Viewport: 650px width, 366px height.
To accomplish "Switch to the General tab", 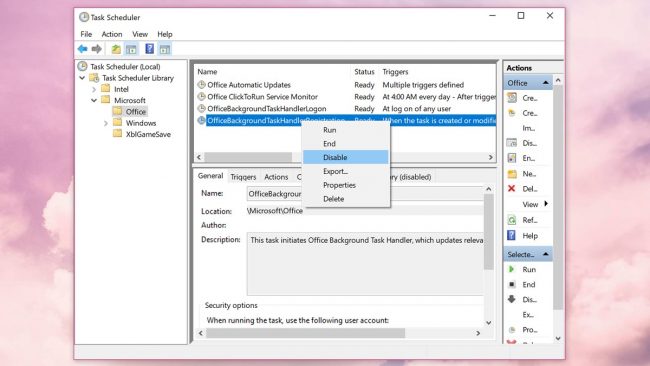I will 211,176.
